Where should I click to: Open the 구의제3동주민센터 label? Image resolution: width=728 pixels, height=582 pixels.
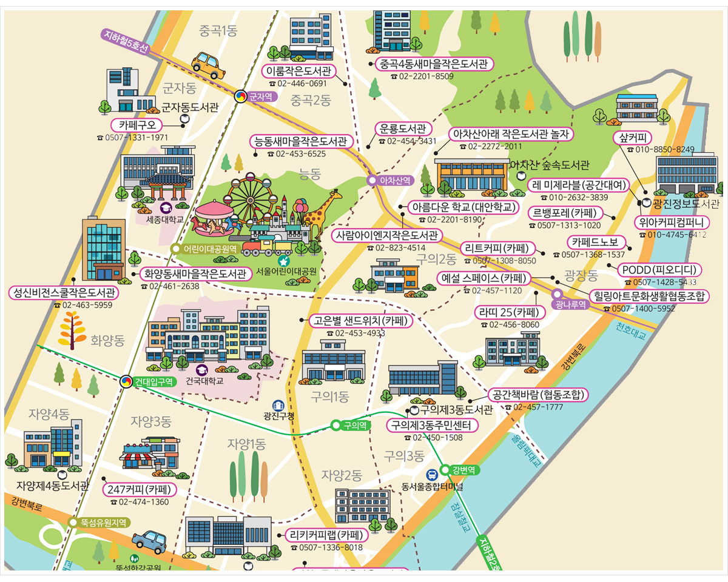(x=433, y=425)
